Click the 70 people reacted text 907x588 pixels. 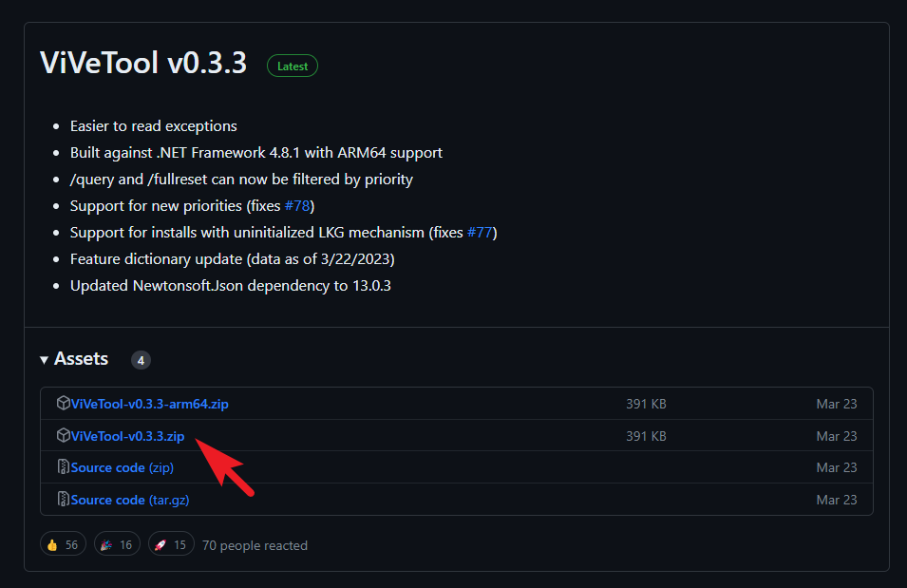tap(255, 544)
